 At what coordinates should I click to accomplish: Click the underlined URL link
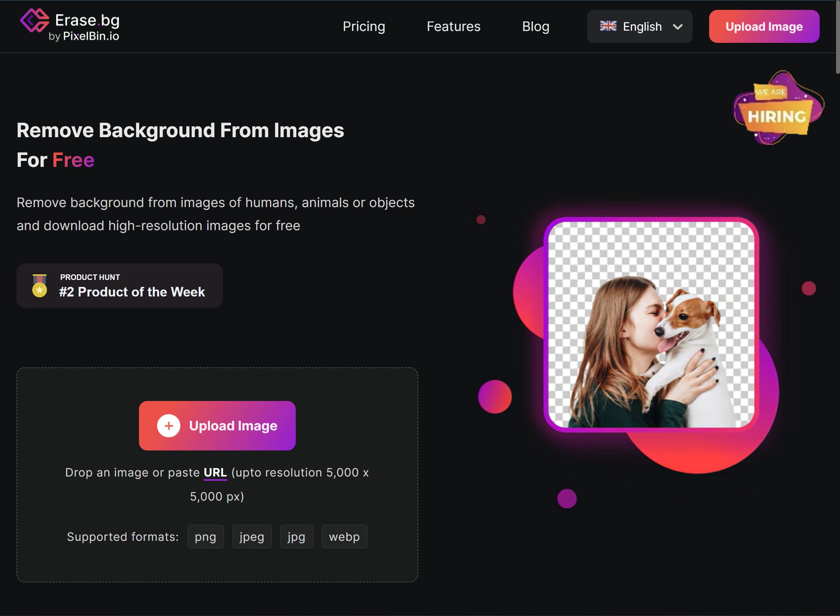coord(215,473)
